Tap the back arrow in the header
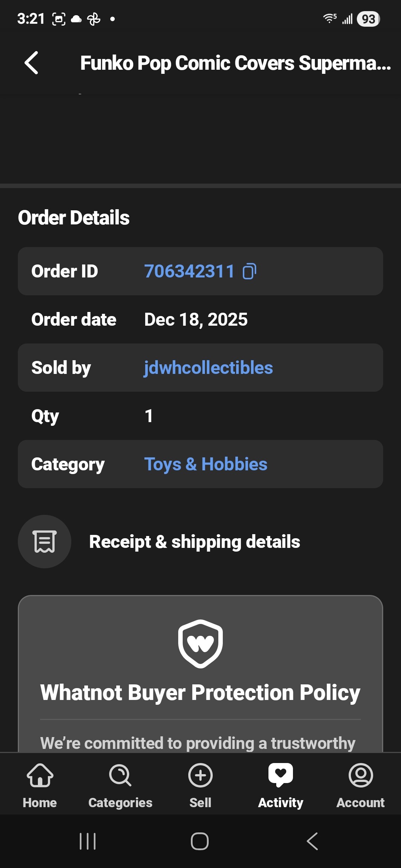 point(32,63)
